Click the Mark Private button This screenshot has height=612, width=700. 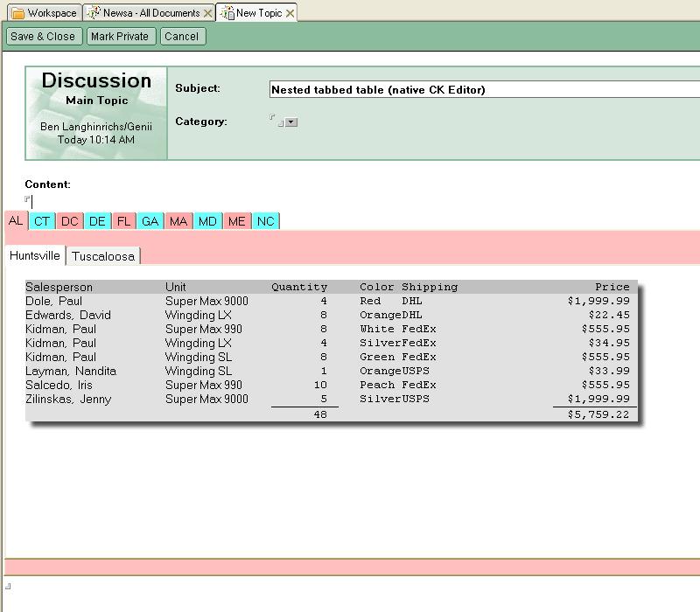click(120, 37)
